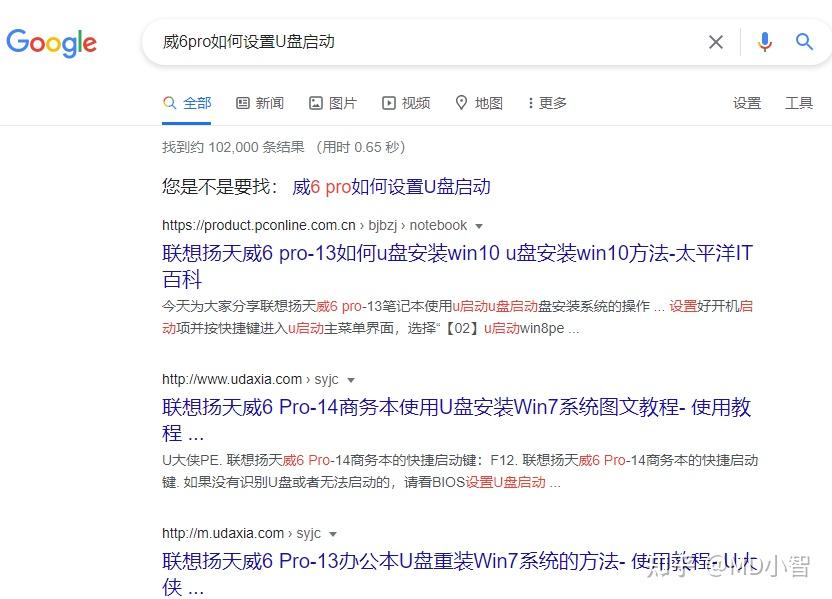The image size is (832, 599).
Task: Expand dropdown arrow next to m.udaxia.com URL
Action: (x=333, y=534)
